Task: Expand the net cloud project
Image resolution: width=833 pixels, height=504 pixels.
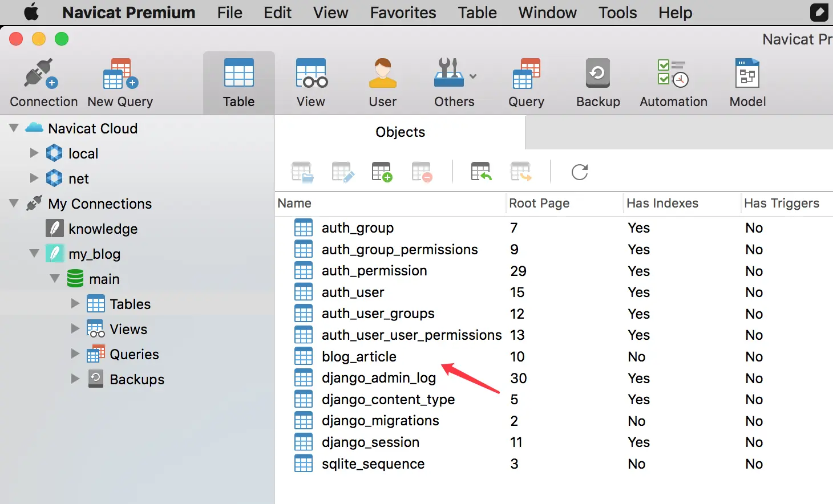Action: click(34, 178)
